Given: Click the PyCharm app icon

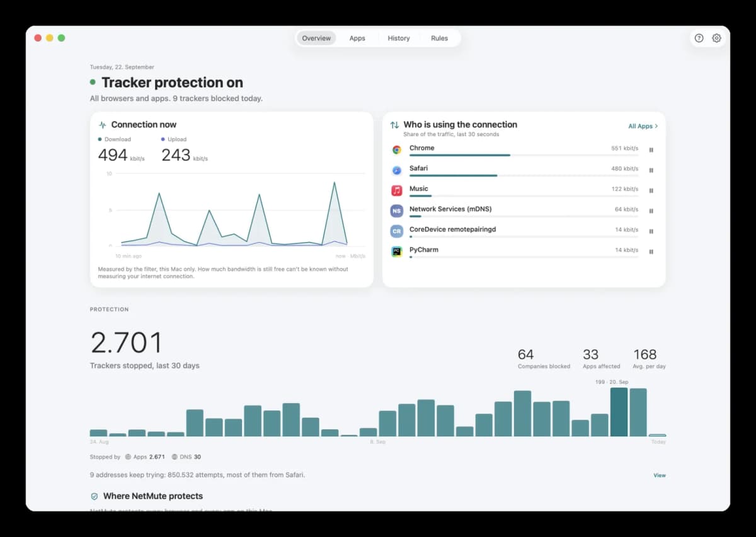Looking at the screenshot, I should click(396, 251).
